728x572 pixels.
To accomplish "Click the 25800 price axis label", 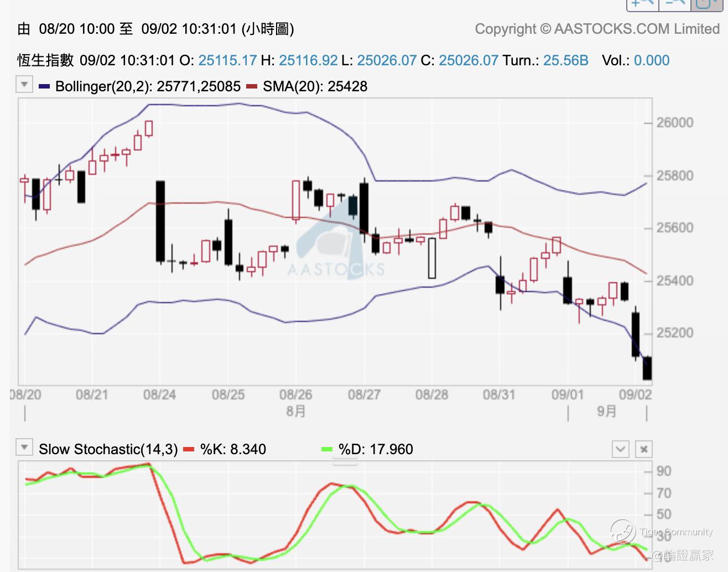I will [x=675, y=176].
